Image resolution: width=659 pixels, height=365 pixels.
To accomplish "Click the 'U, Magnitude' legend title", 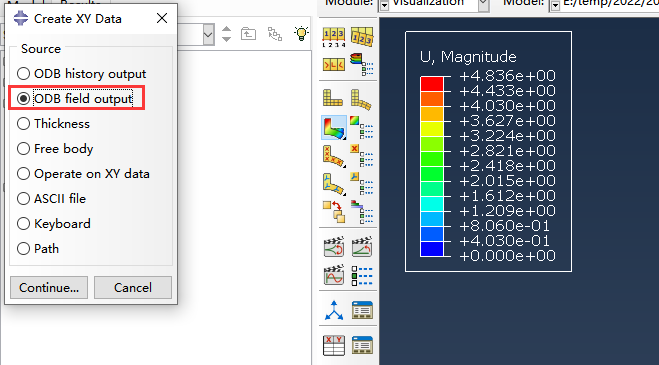I will coord(468,57).
